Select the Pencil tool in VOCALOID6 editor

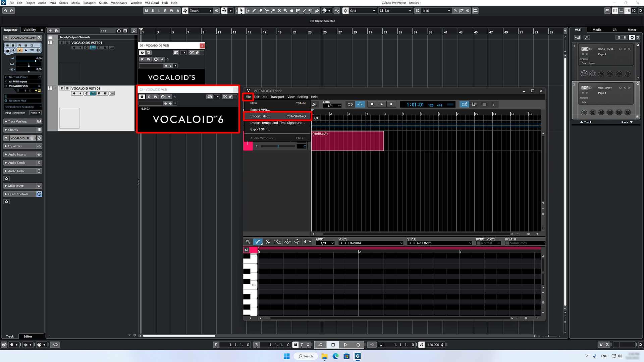(258, 242)
